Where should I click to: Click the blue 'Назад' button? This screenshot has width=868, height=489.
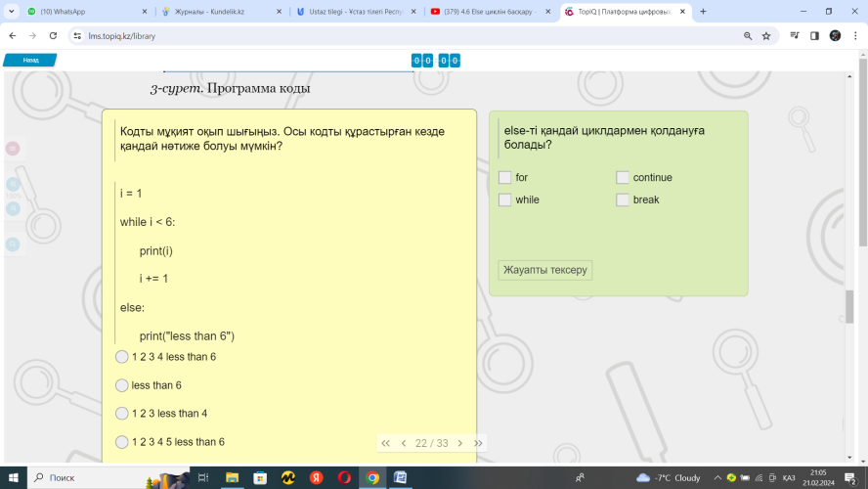pyautogui.click(x=30, y=60)
